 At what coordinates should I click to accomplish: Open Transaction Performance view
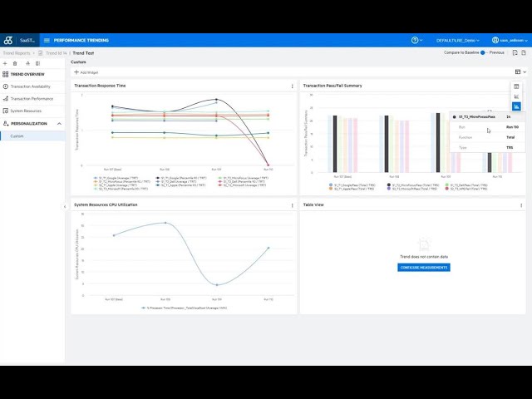[32, 99]
